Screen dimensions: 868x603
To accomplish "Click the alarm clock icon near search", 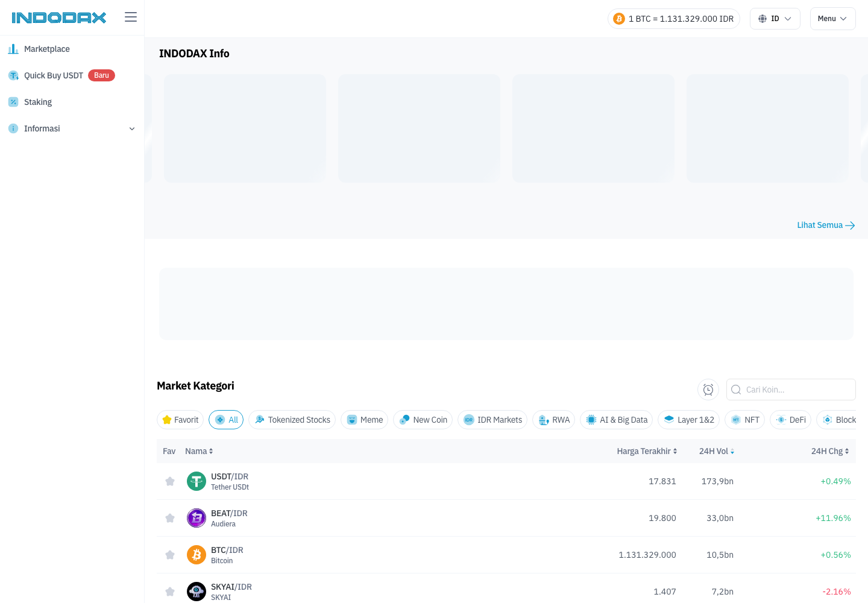I will tap(708, 390).
